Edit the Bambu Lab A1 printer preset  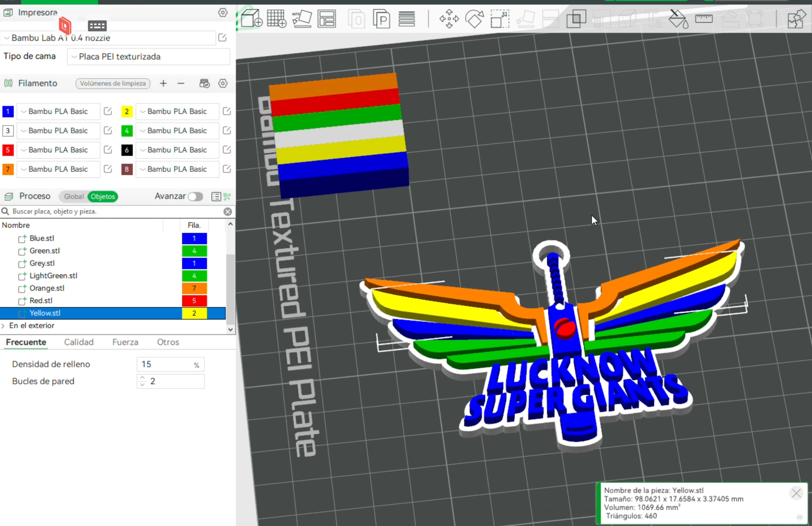coord(222,38)
